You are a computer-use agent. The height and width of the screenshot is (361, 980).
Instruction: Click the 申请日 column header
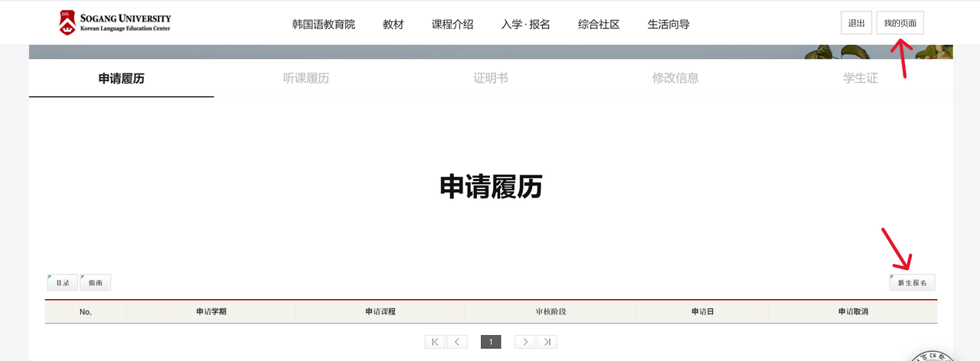click(x=703, y=312)
